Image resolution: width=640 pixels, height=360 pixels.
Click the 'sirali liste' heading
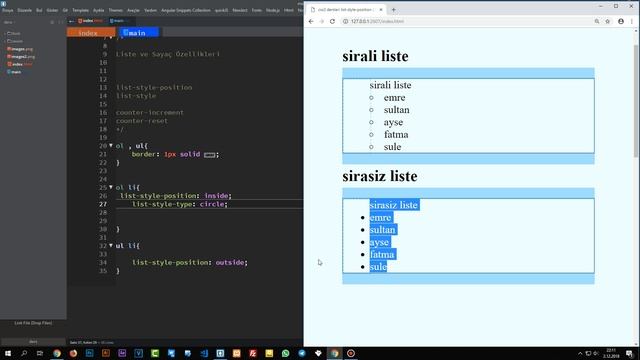(375, 56)
